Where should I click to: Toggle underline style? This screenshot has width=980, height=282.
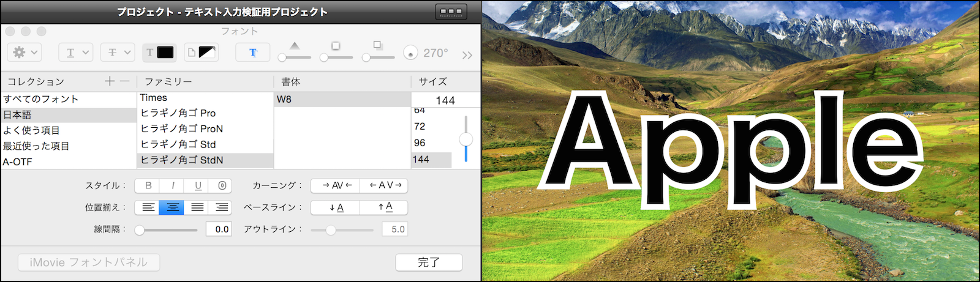(x=197, y=185)
